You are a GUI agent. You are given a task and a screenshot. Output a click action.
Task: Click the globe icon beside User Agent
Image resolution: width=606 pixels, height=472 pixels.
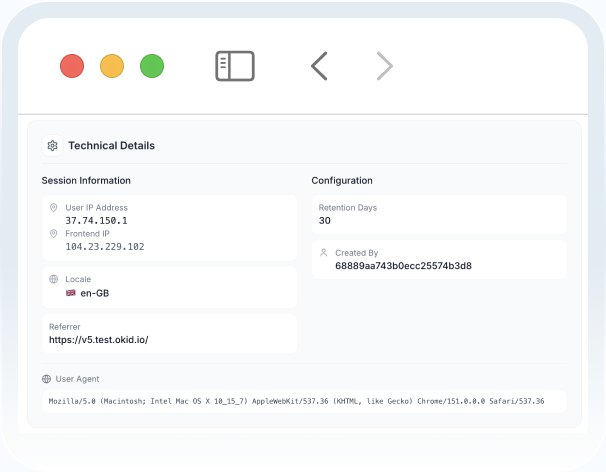[x=46, y=379]
